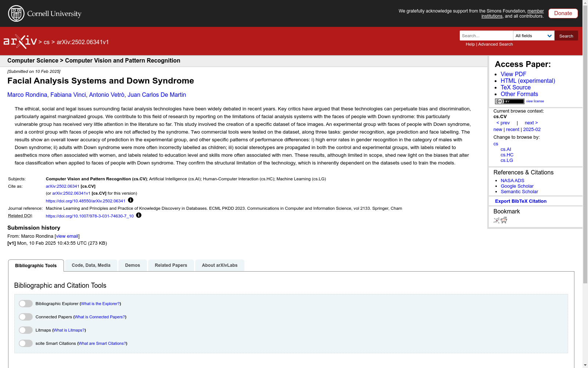Switch to the Code, Data, Media tab

pos(91,265)
